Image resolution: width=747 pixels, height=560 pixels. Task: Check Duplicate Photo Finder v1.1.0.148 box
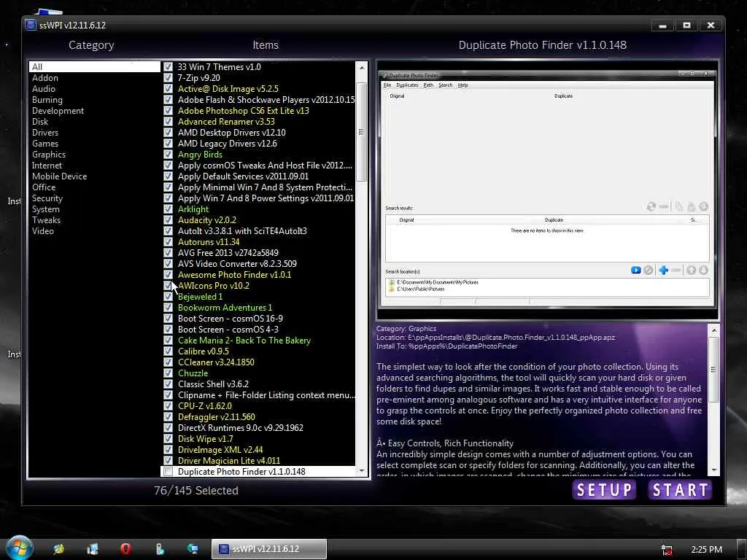click(169, 472)
